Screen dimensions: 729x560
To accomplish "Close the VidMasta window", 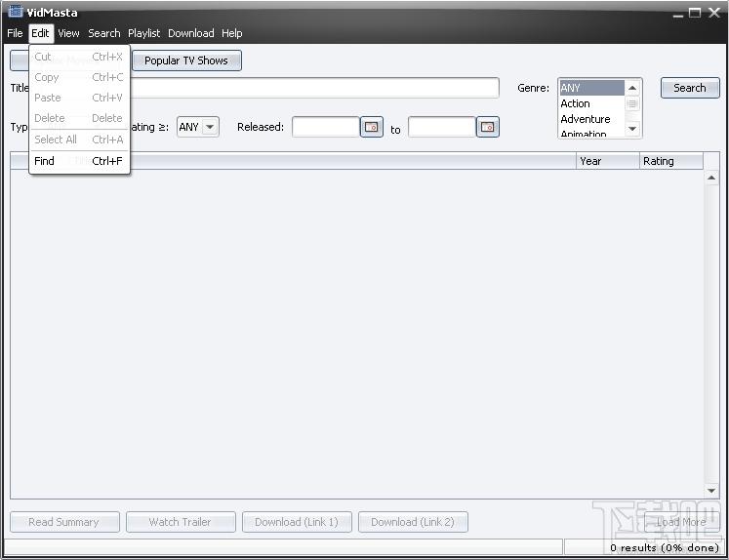I will 714,13.
